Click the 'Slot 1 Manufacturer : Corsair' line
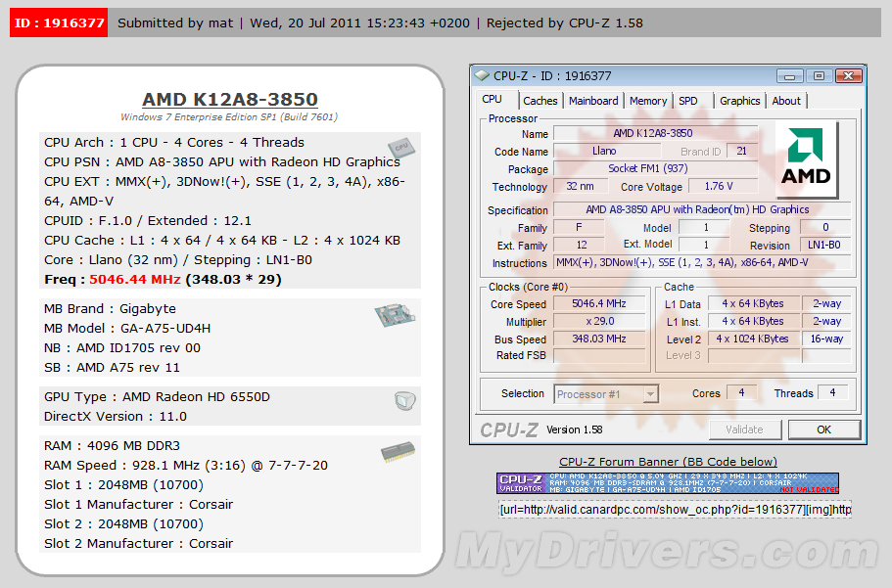The height and width of the screenshot is (588, 892). [139, 505]
